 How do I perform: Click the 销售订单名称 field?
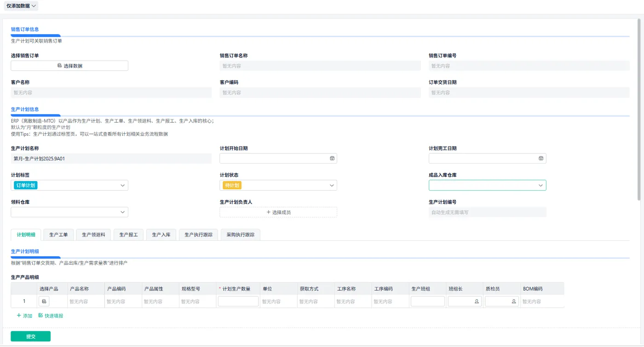[x=320, y=66]
